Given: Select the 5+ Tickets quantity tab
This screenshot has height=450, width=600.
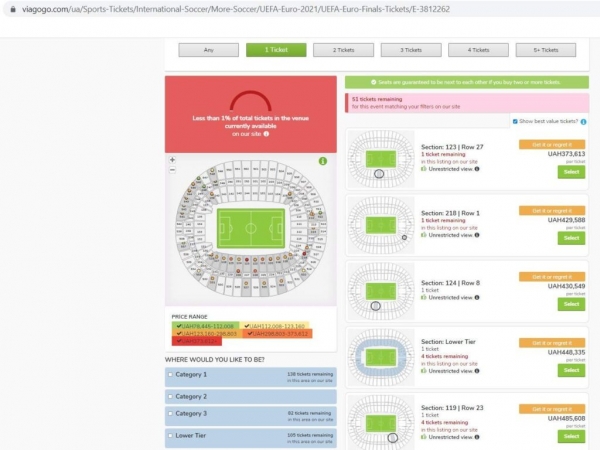Looking at the screenshot, I should [x=545, y=50].
